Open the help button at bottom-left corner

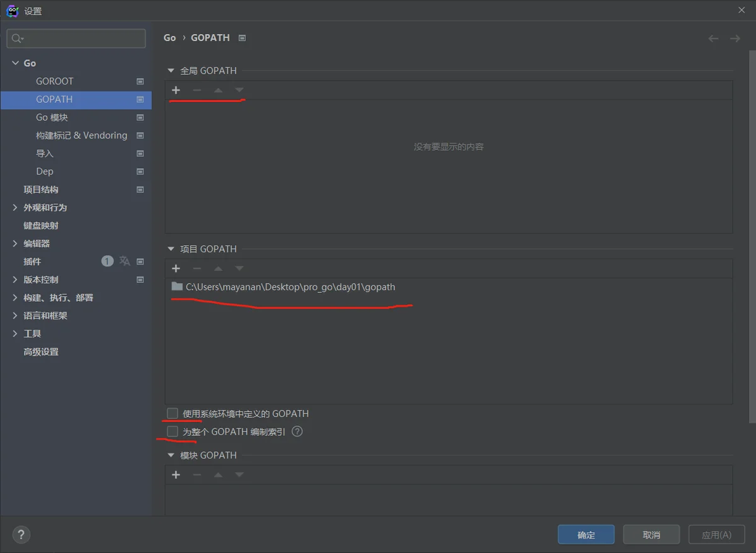tap(21, 535)
